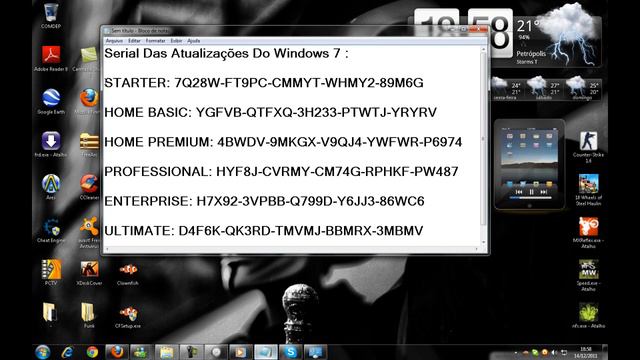
Task: Click the Notepad horizontal scrollbar
Action: (x=292, y=249)
